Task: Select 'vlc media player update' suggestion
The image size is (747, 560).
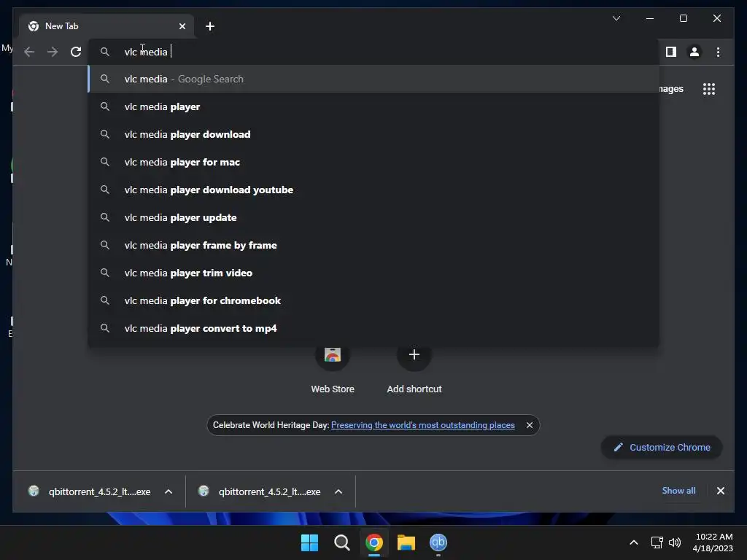Action: [374, 217]
